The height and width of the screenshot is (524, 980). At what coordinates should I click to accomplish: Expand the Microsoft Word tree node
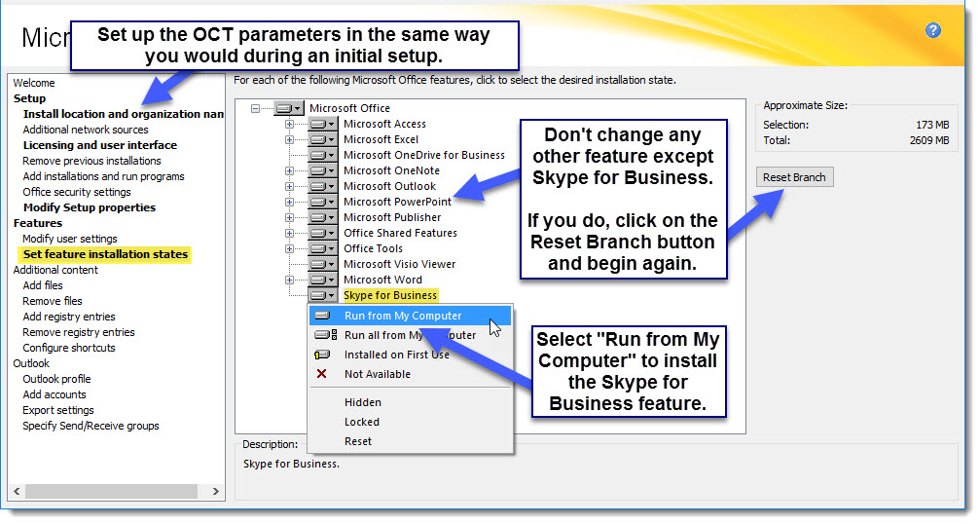pyautogui.click(x=289, y=281)
